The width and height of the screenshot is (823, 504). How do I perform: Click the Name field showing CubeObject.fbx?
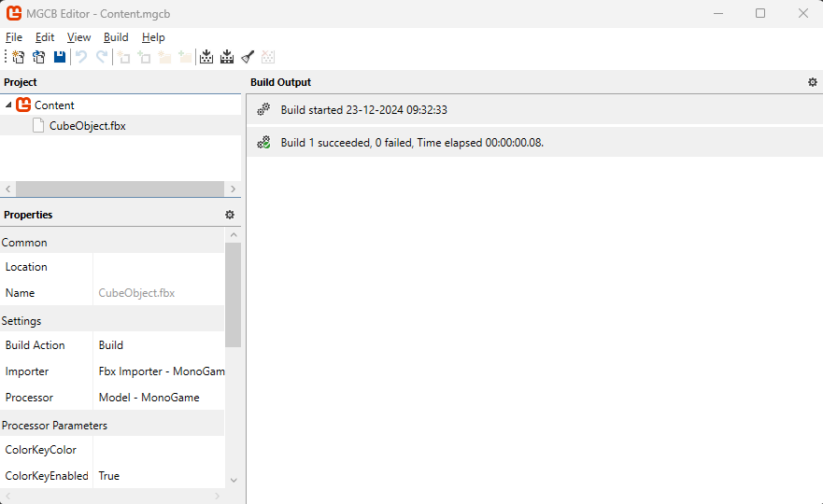coord(159,293)
